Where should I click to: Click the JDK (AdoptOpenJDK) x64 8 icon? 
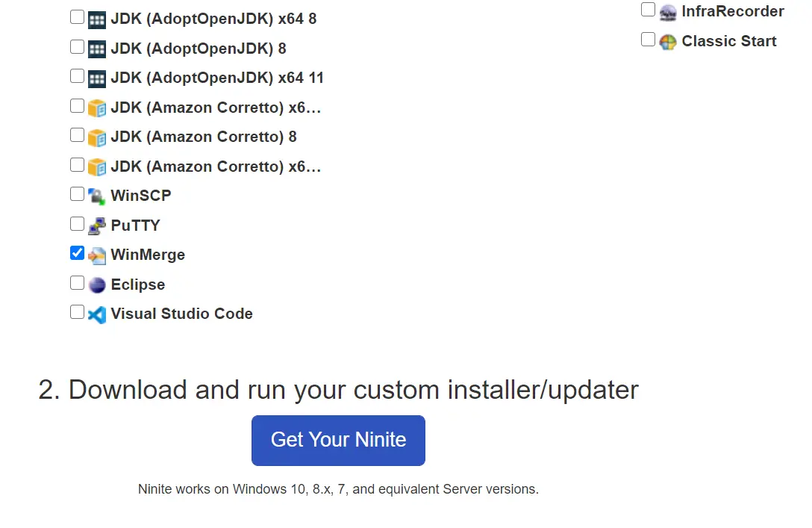point(97,19)
